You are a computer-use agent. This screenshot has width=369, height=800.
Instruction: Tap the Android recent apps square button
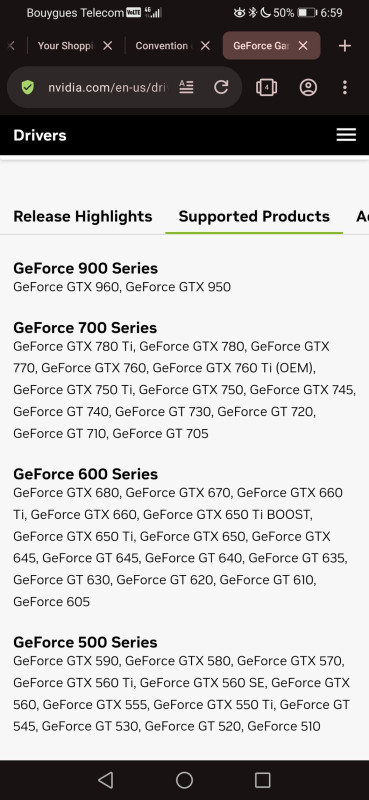[262, 780]
